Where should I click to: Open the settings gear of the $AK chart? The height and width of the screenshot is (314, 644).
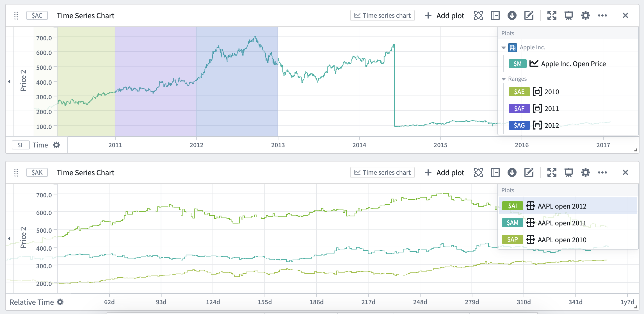(x=586, y=173)
